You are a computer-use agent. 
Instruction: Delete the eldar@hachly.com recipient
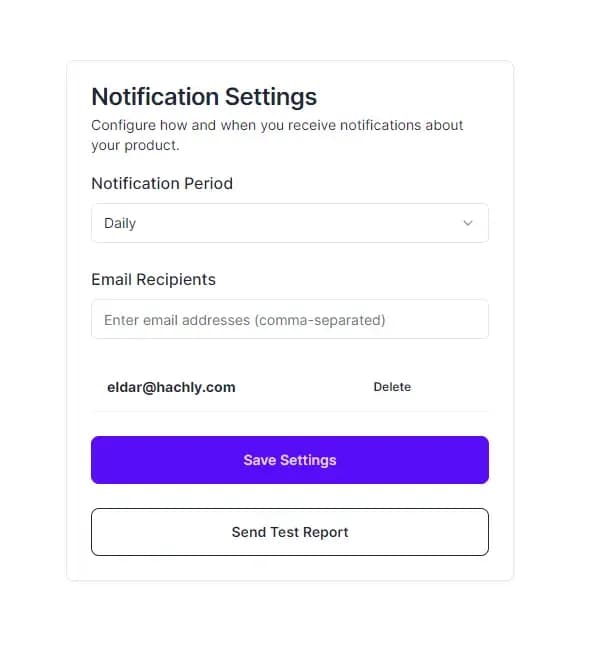click(x=392, y=386)
